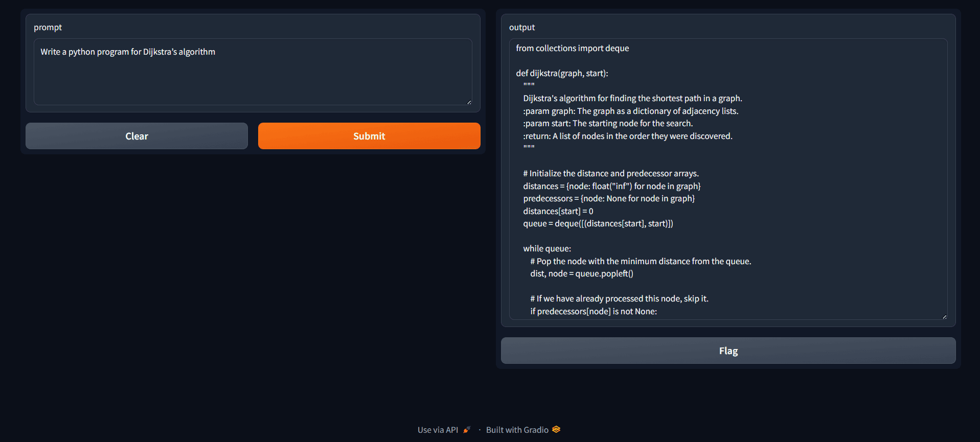Click the 'dist, node = queue.popleft()' line
Viewport: 980px width, 442px height.
coord(581,274)
